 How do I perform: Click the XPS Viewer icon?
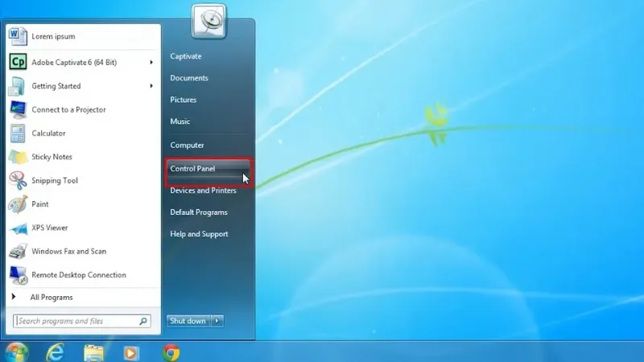click(x=18, y=228)
